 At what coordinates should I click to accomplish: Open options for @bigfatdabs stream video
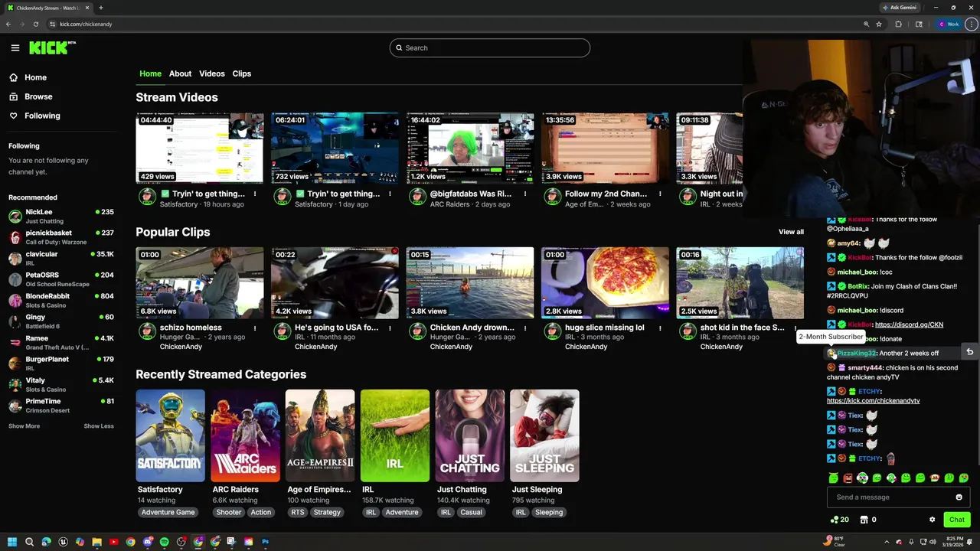tap(524, 194)
